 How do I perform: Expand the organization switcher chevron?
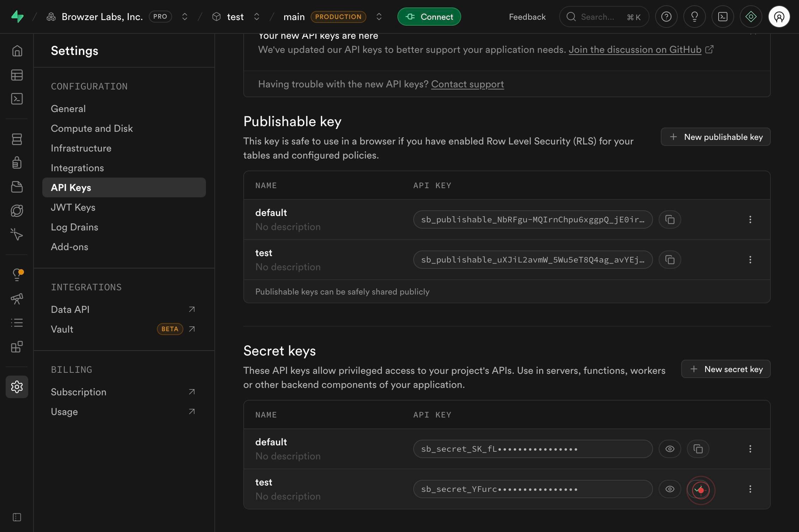click(185, 17)
